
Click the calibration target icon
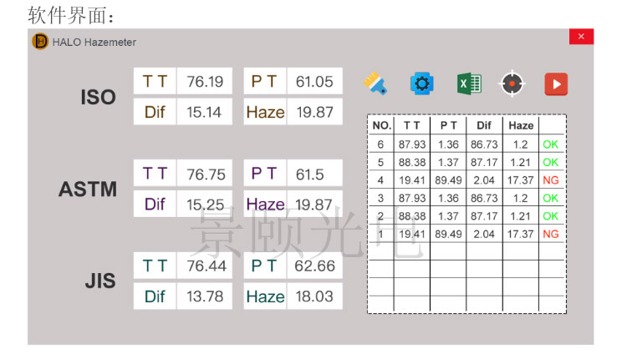click(512, 83)
